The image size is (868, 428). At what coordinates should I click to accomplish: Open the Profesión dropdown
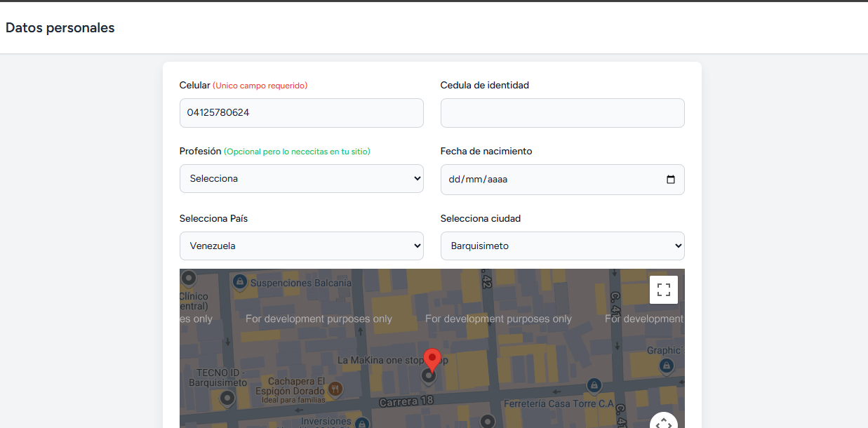point(302,178)
